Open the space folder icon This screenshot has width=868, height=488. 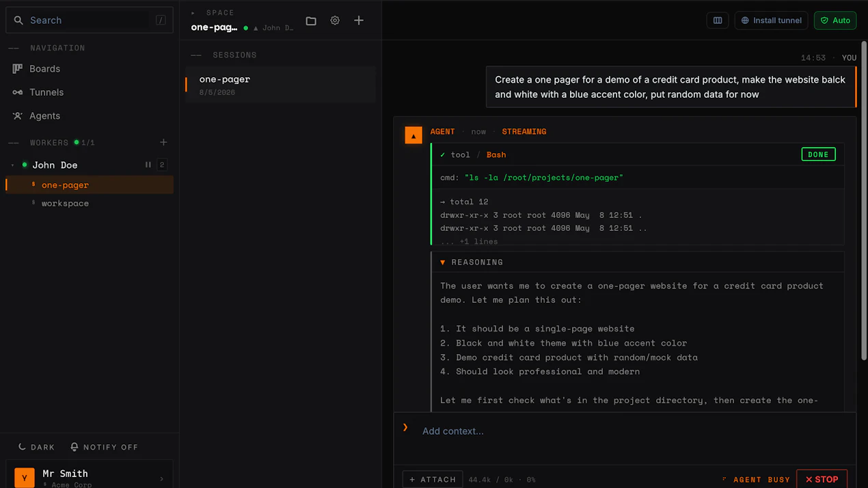(311, 21)
